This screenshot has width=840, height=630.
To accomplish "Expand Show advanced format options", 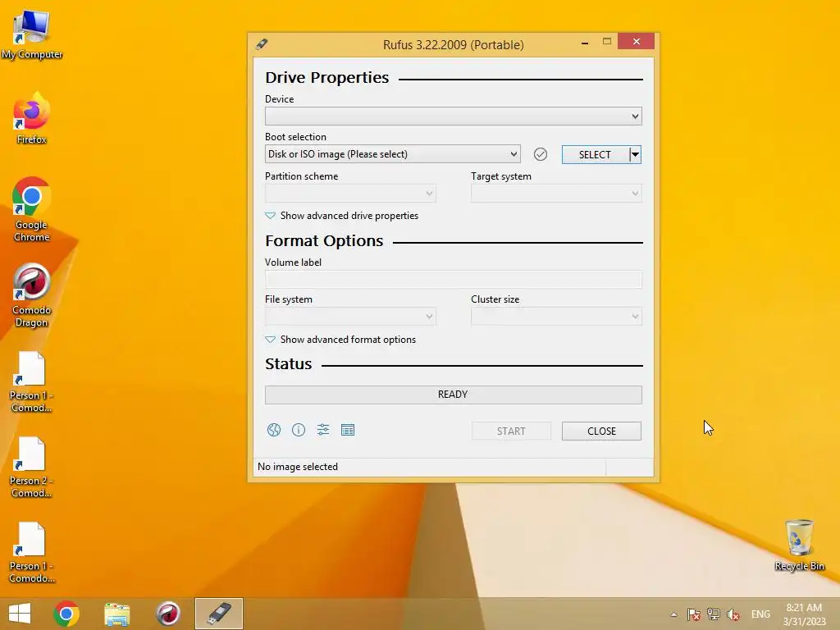I will coord(340,340).
